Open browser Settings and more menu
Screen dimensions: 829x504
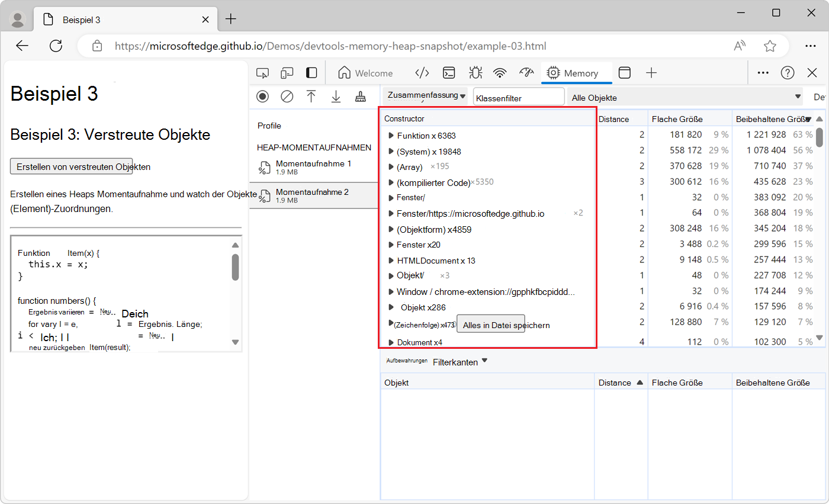(811, 46)
